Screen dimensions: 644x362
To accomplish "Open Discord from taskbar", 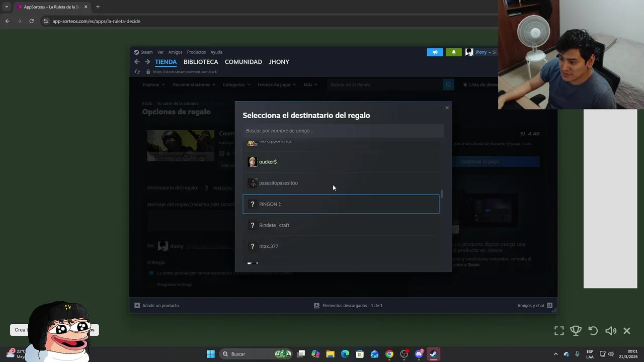I will coord(419,354).
